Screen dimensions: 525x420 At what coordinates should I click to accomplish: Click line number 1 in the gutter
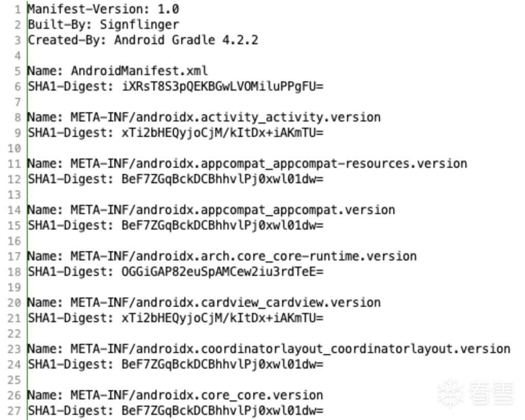tap(17, 9)
